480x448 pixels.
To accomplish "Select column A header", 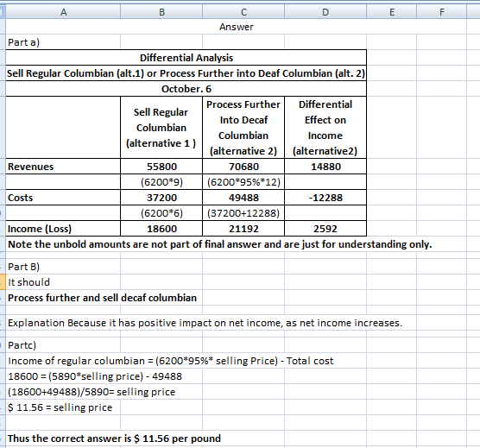I will (63, 12).
